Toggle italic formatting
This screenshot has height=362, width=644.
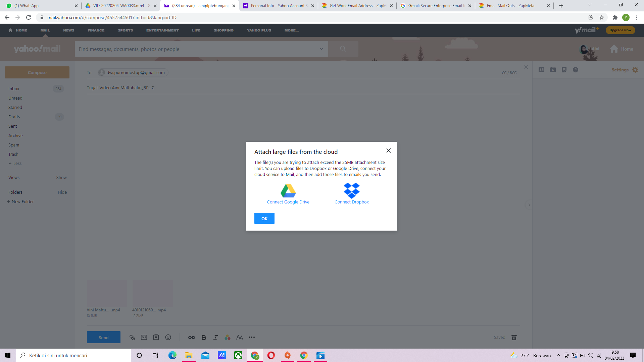tap(215, 338)
